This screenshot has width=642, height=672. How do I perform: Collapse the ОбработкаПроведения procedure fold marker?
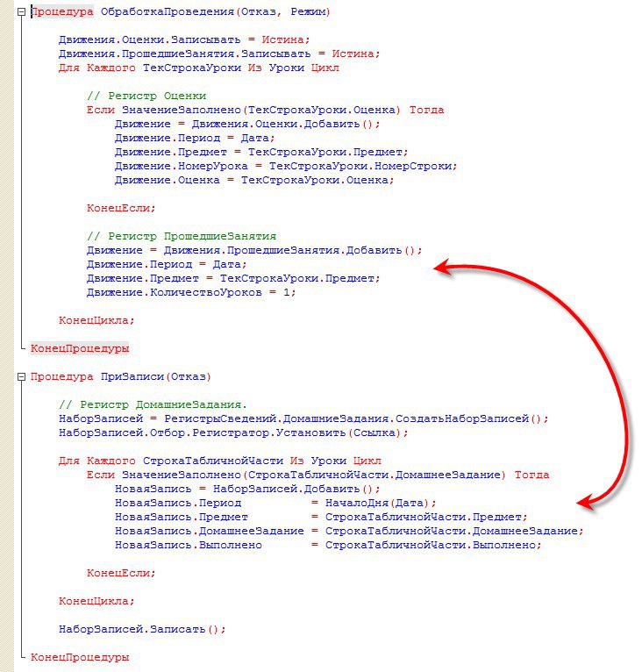click(x=21, y=12)
